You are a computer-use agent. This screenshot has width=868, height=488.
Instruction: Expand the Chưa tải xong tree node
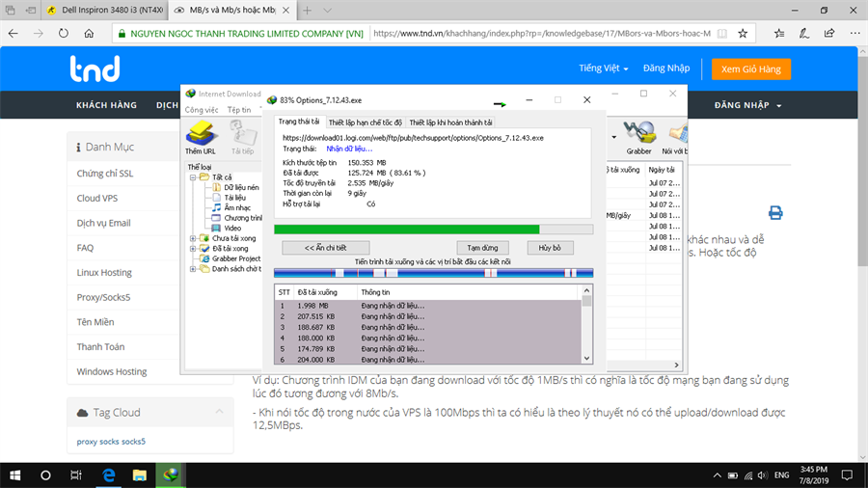(193, 238)
